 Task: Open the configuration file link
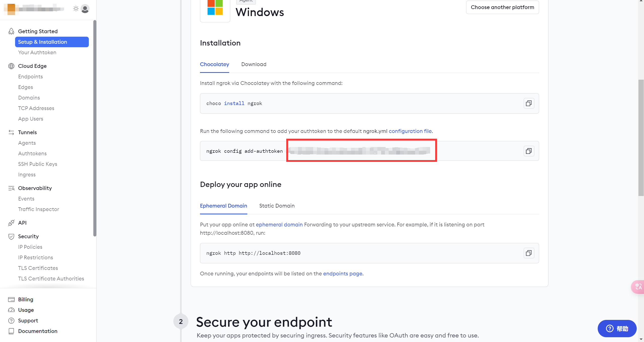tap(410, 131)
